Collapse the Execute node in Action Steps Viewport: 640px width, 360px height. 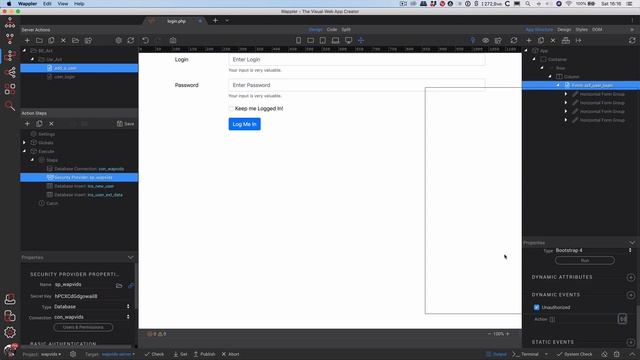pos(24,151)
